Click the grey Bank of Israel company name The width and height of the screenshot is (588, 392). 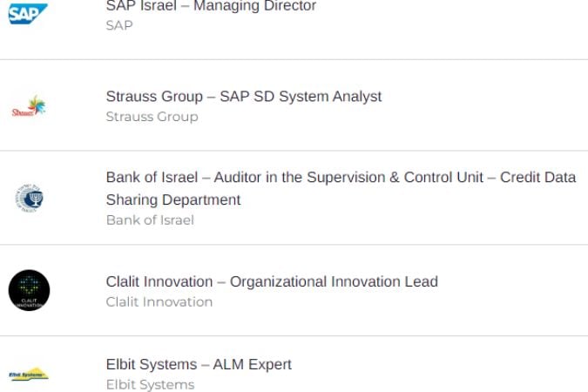(150, 220)
